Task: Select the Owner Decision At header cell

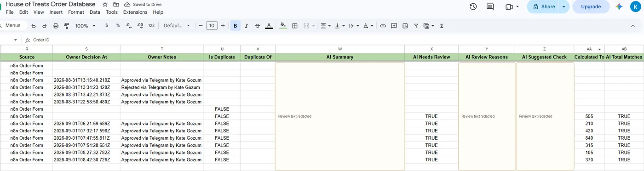Action: click(86, 57)
